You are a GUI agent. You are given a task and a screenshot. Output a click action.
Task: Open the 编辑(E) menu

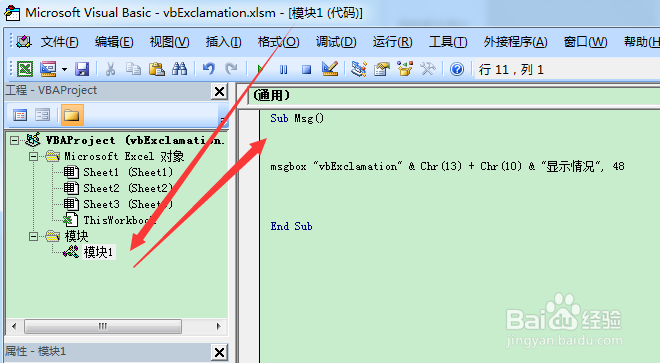tap(114, 42)
